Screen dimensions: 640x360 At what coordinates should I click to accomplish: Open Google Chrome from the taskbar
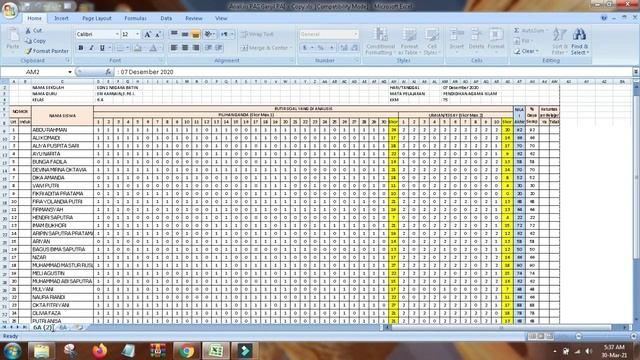[x=186, y=351]
